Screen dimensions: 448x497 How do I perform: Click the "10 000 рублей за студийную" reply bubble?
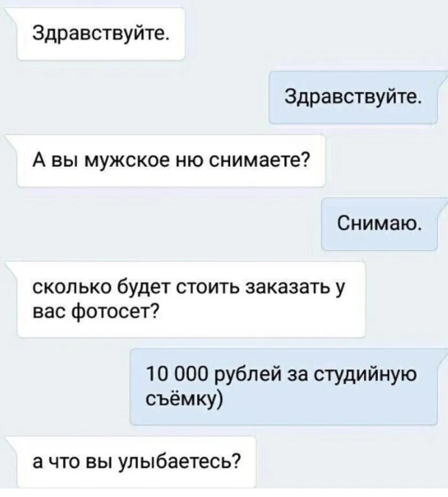click(x=284, y=387)
